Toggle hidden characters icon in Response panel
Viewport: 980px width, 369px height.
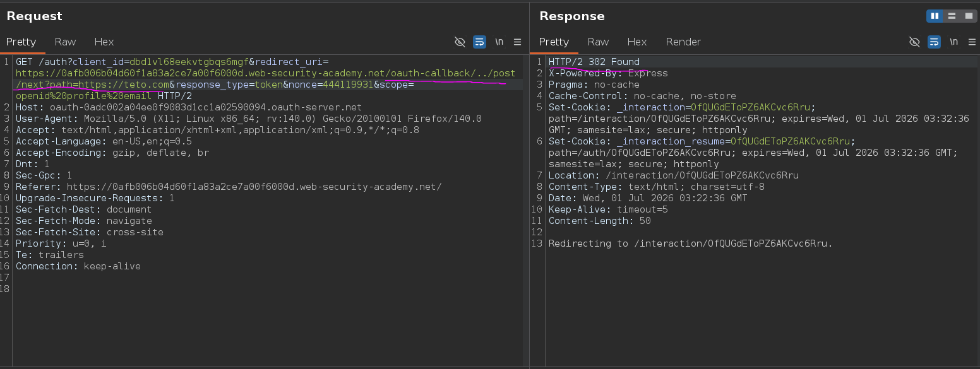(x=914, y=42)
